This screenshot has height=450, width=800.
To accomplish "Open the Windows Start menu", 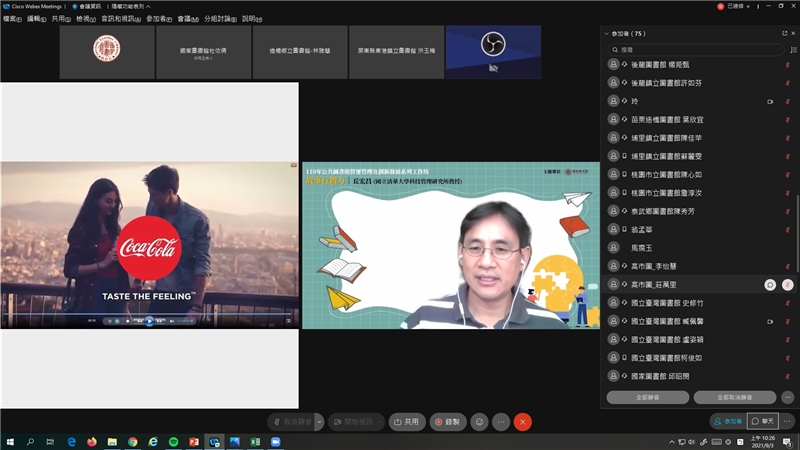I will 10,442.
